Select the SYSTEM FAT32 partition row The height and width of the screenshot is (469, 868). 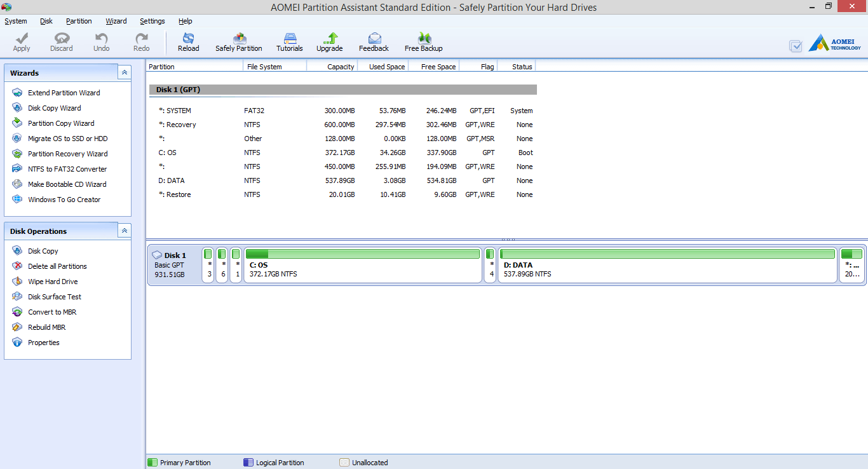point(343,111)
